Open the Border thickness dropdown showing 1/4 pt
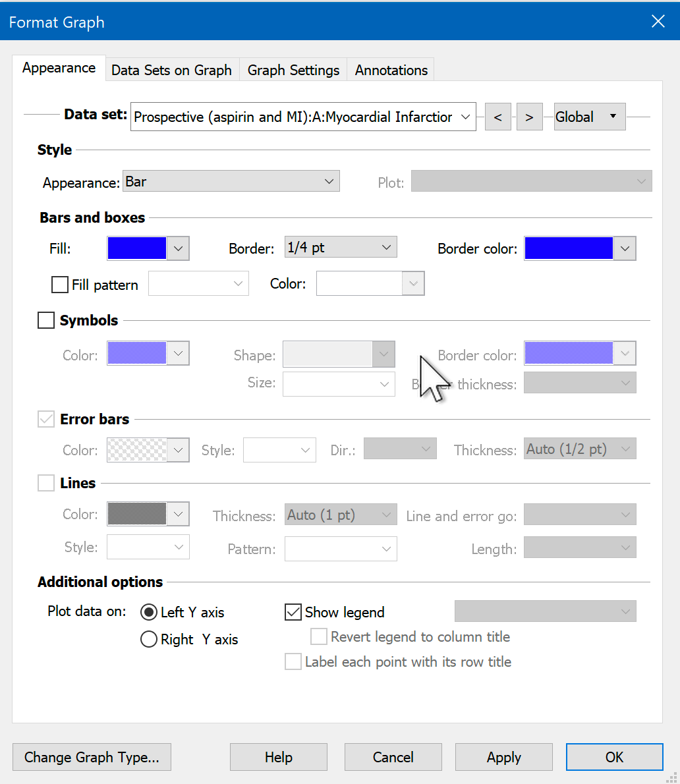 coord(340,248)
